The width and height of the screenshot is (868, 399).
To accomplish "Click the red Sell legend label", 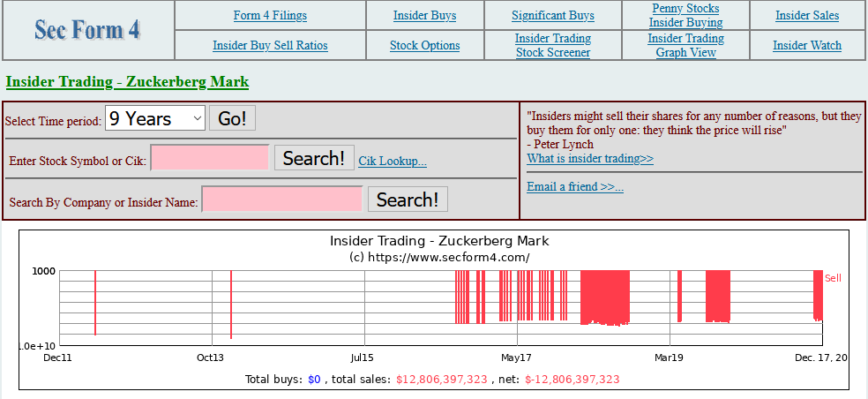I will (x=833, y=278).
